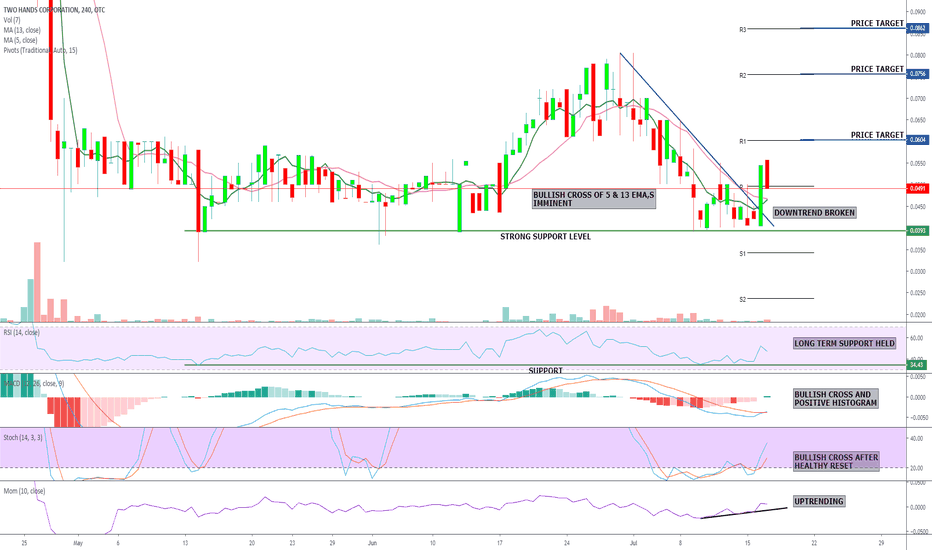Click the UPTRENDING annotation box
The image size is (932, 550).
coord(819,502)
